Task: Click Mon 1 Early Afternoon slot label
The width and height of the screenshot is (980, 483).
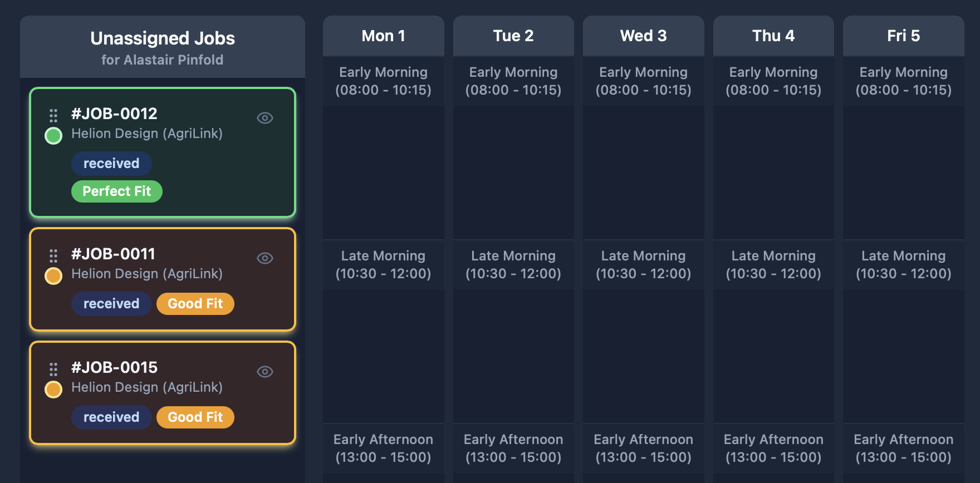Action: click(x=383, y=448)
